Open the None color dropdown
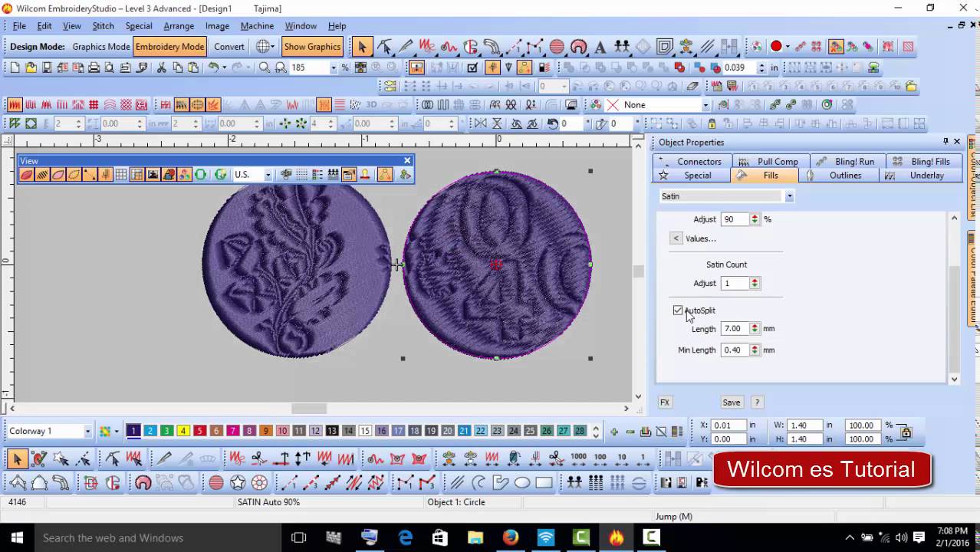Screen dimensions: 980x552 [x=705, y=105]
